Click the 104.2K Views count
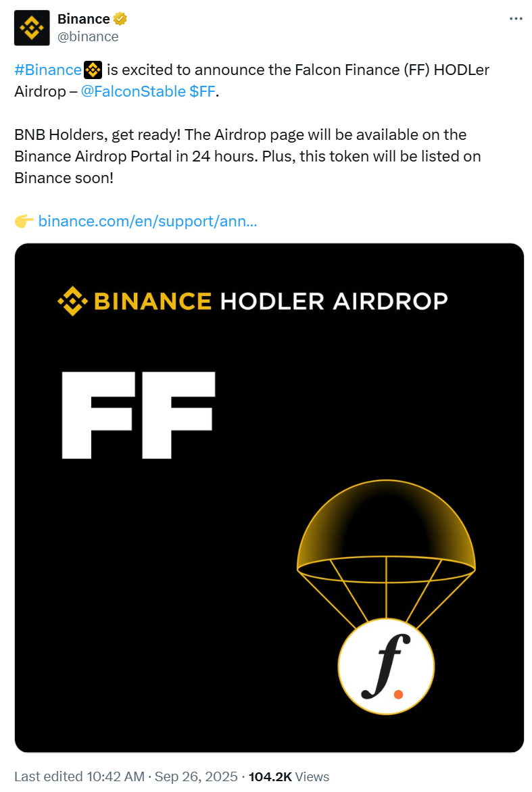 [x=289, y=777]
